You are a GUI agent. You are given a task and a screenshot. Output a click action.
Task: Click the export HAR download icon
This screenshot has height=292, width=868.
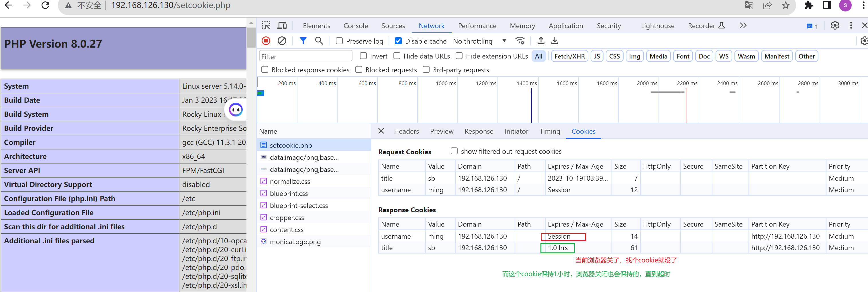(554, 41)
